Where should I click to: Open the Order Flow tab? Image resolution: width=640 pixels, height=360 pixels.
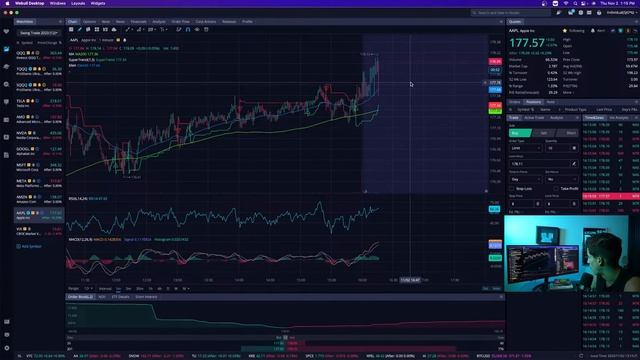180,22
